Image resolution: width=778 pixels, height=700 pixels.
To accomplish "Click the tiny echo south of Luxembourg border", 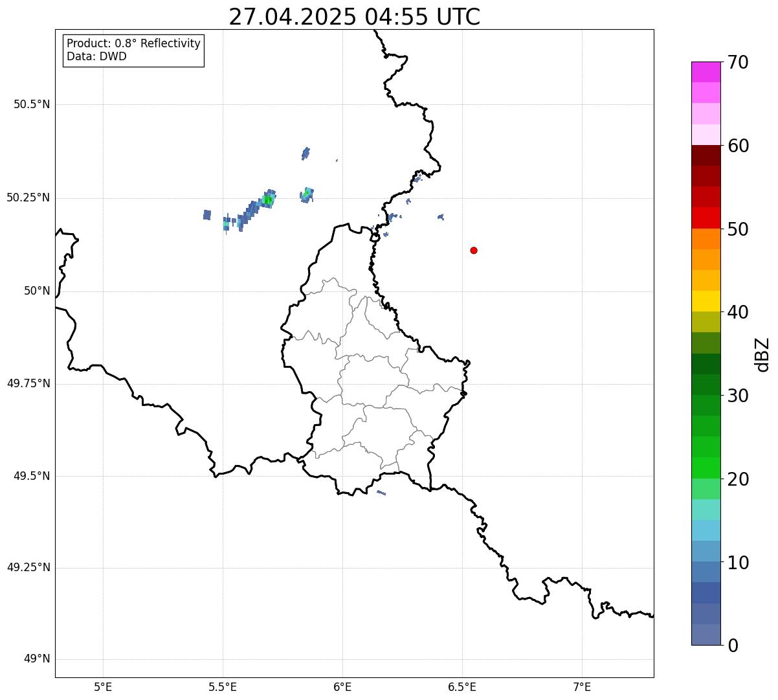I will pos(381,493).
